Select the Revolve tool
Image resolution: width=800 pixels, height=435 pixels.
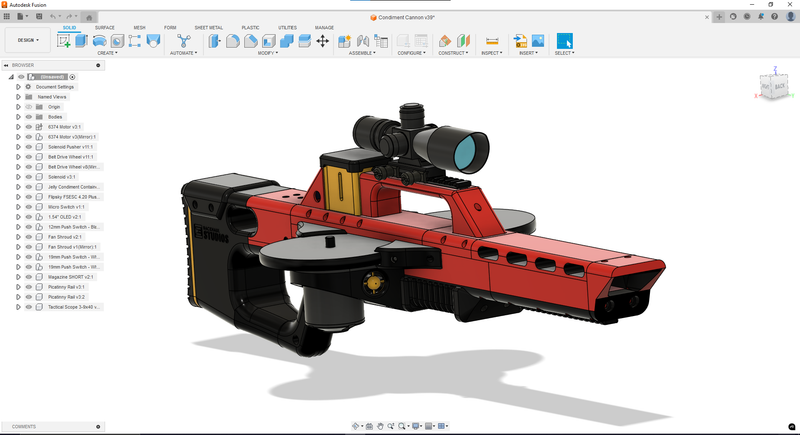coord(99,41)
